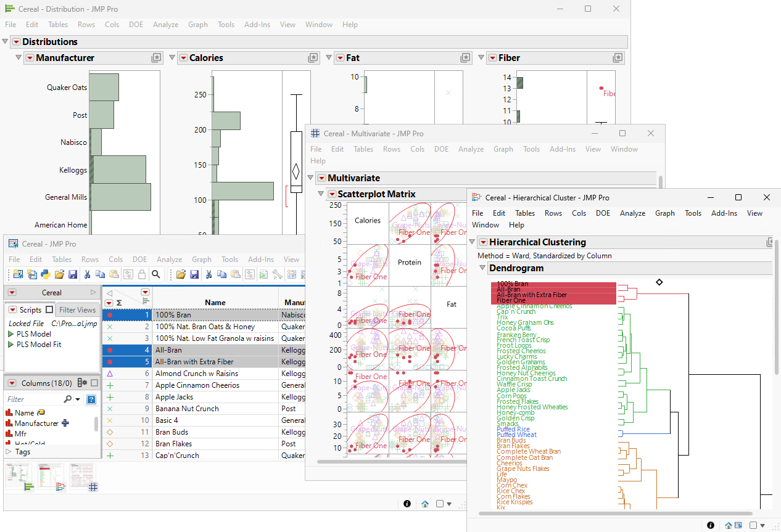Select the Copy icon in the toolbar
This screenshot has width=781, height=532.
click(x=101, y=275)
